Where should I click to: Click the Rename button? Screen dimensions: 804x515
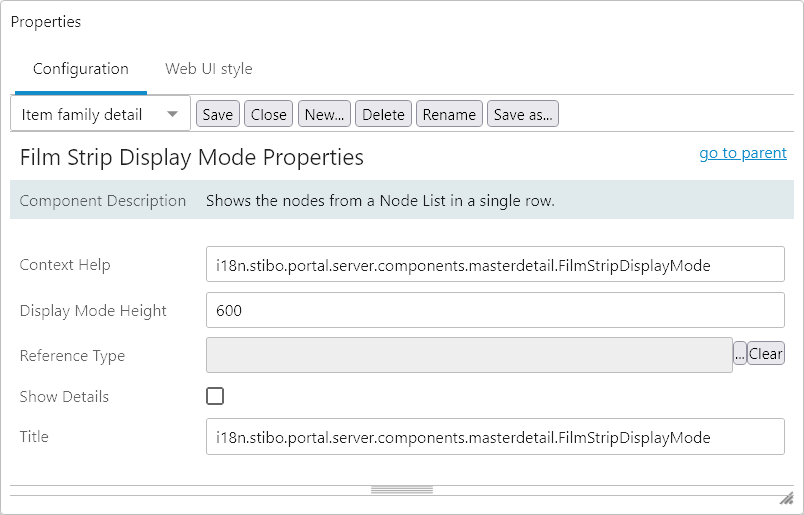point(449,114)
